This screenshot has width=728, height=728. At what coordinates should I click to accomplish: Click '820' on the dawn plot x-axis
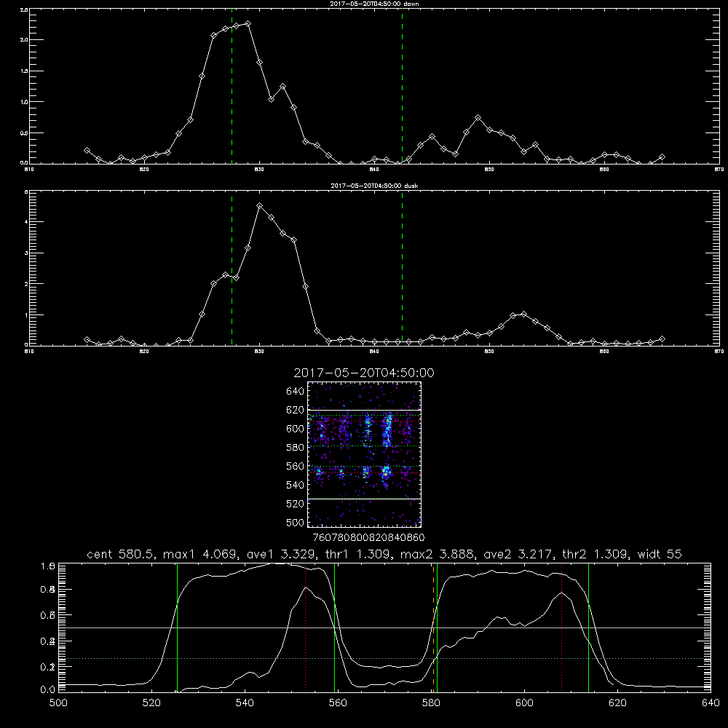pyautogui.click(x=144, y=170)
